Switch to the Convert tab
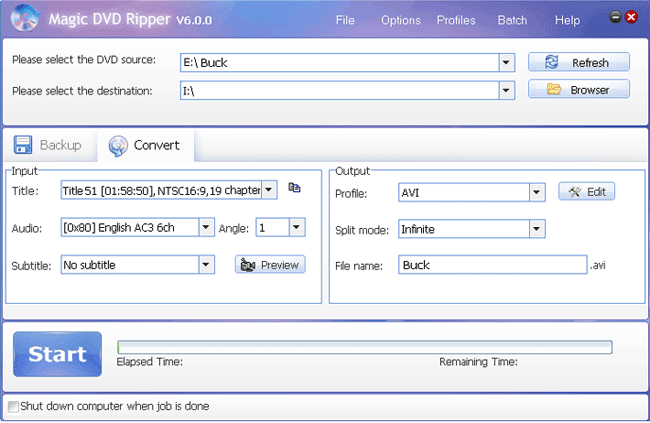650x423 pixels. coord(146,146)
